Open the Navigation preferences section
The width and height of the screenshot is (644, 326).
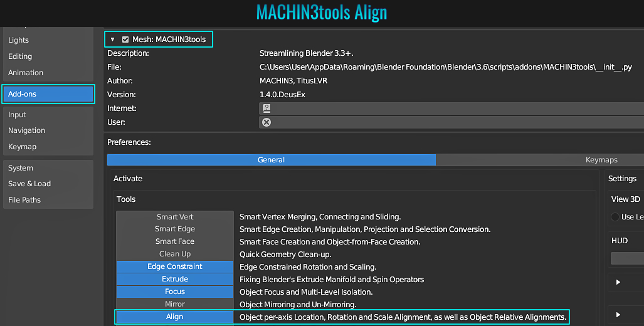48,130
